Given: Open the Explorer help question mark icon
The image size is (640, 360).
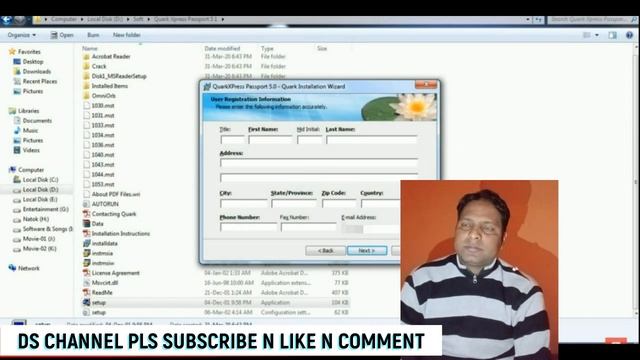Looking at the screenshot, I should point(629,35).
